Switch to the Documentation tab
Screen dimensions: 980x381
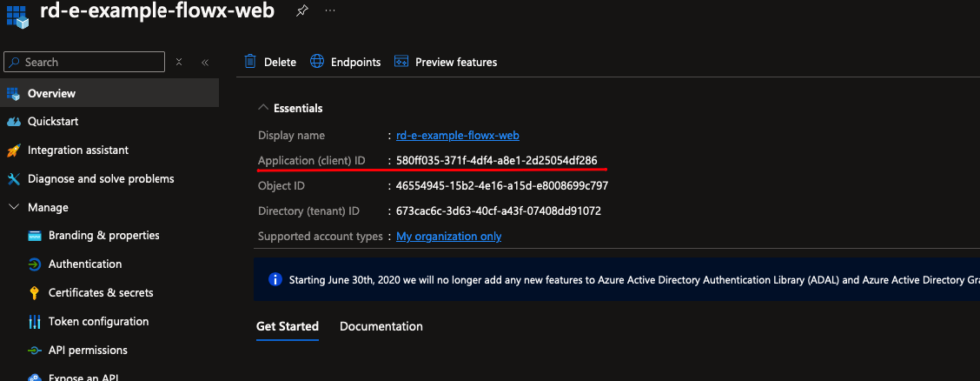[x=381, y=326]
